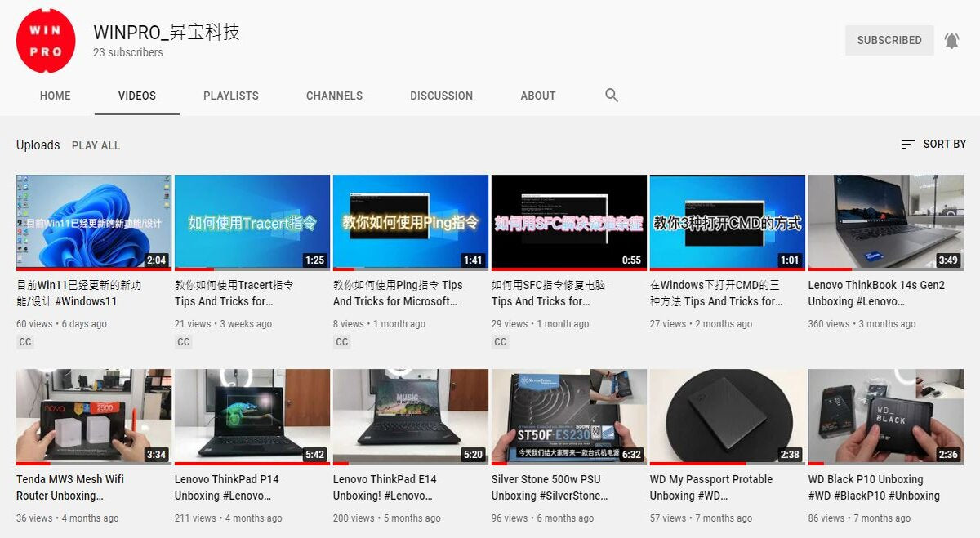The image size is (980, 538).
Task: Click the Sort By list icon
Action: coord(907,145)
